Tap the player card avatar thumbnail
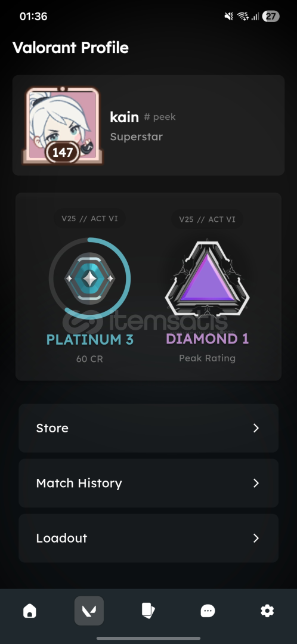 click(63, 125)
